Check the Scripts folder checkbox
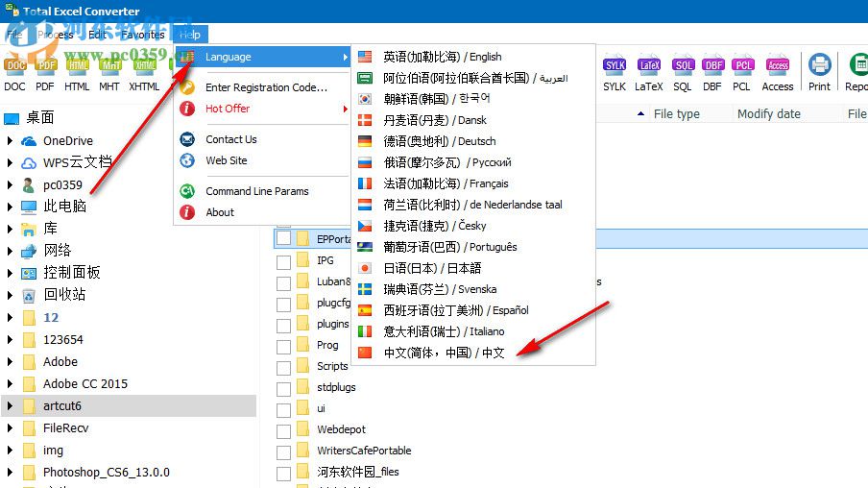Viewport: 868px width, 488px height. point(283,367)
